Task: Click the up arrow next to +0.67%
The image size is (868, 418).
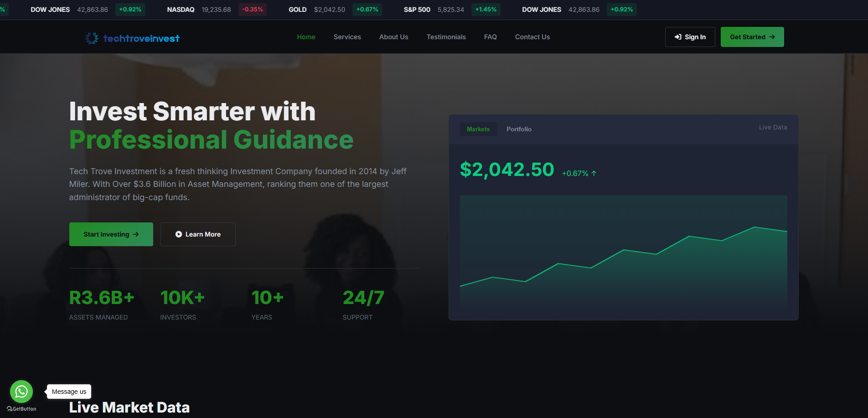Action: (594, 173)
